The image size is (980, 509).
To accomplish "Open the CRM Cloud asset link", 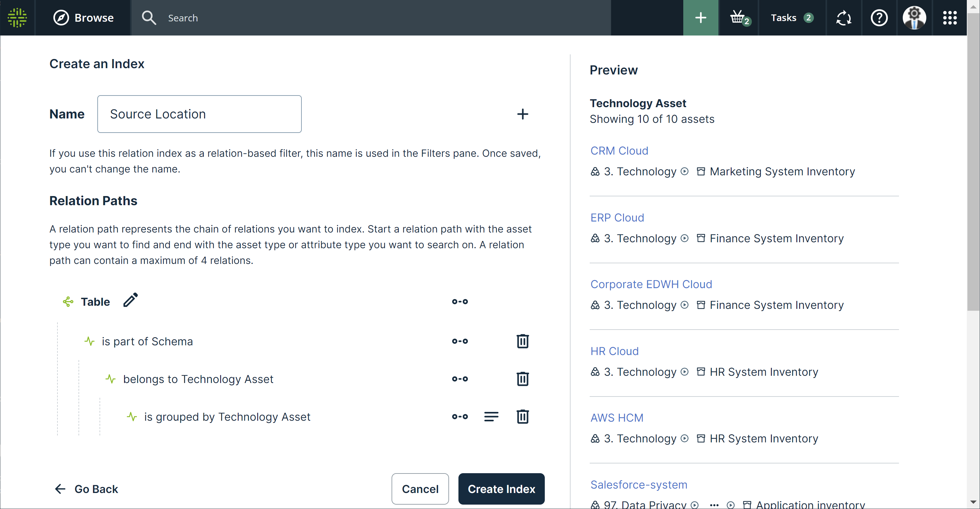I will 619,151.
